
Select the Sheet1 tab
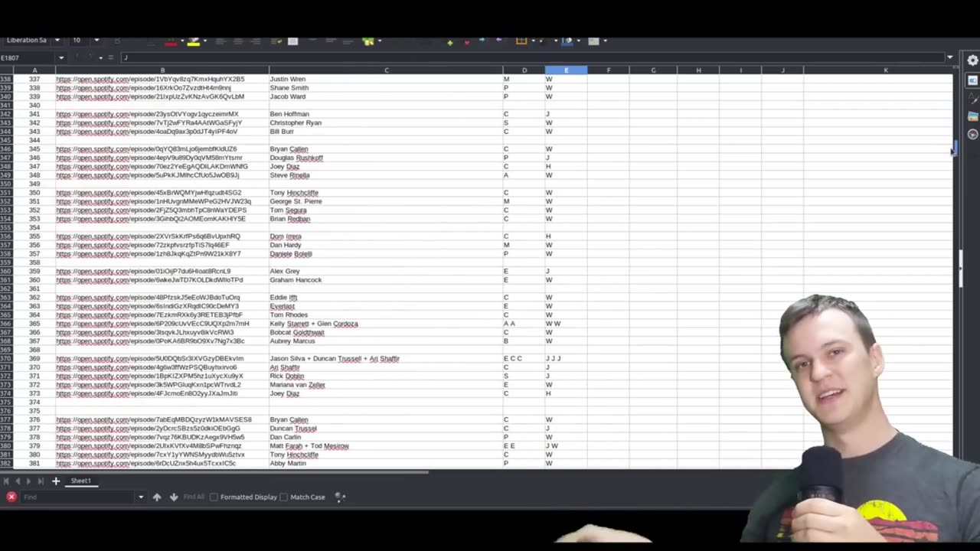tap(80, 481)
